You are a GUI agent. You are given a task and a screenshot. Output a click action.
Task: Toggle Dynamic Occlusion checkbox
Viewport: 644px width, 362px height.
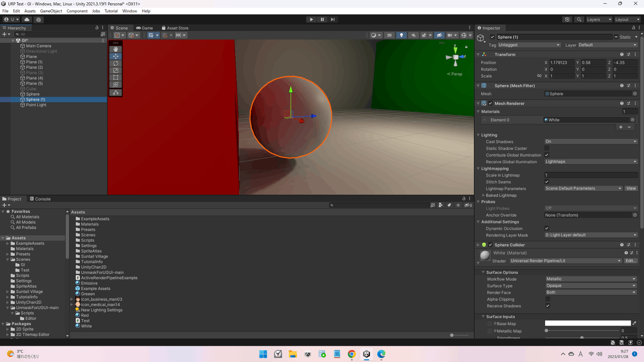coord(547,228)
